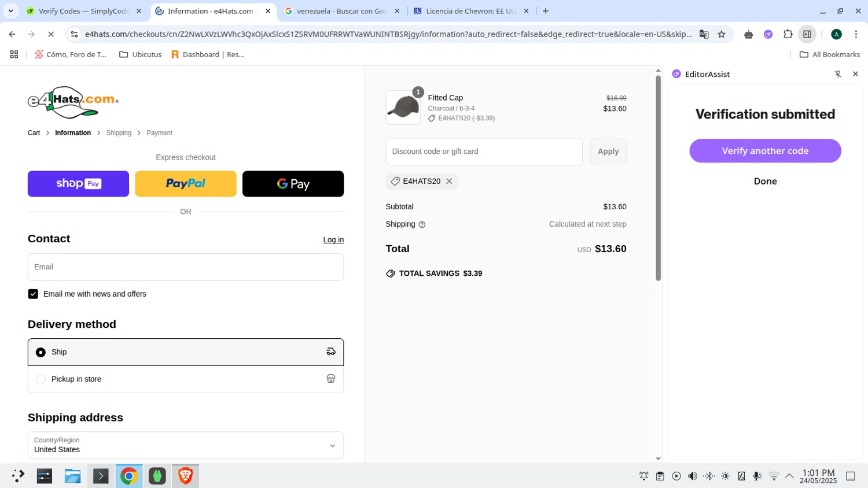Click the Log in link
868x488 pixels.
pos(333,240)
